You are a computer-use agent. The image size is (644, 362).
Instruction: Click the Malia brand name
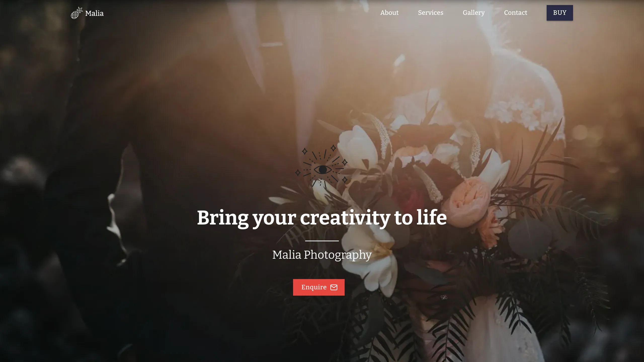[94, 13]
